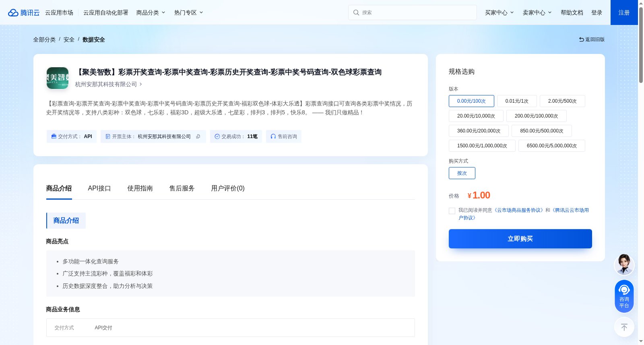Open the 帮助文档 link
The image size is (644, 345).
(572, 12)
